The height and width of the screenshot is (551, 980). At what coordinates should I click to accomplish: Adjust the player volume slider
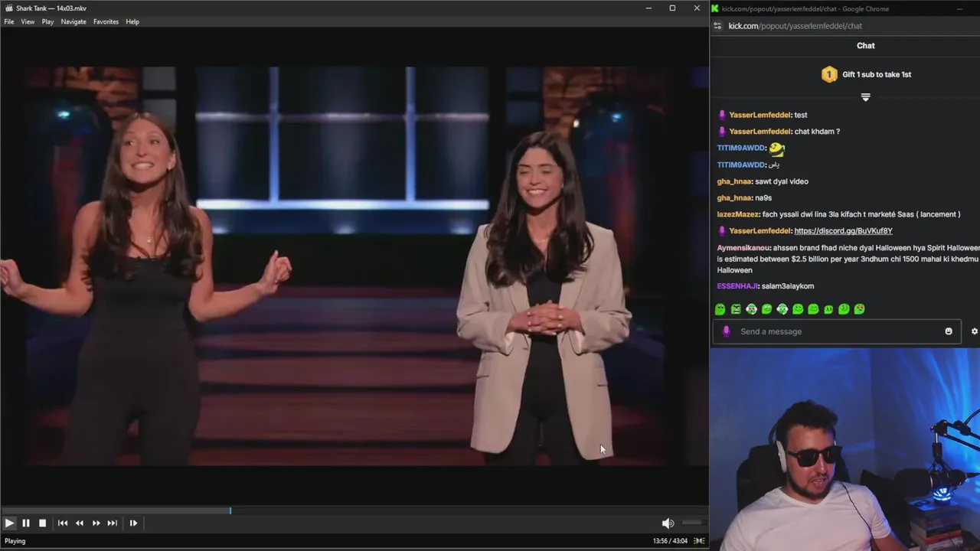(691, 523)
